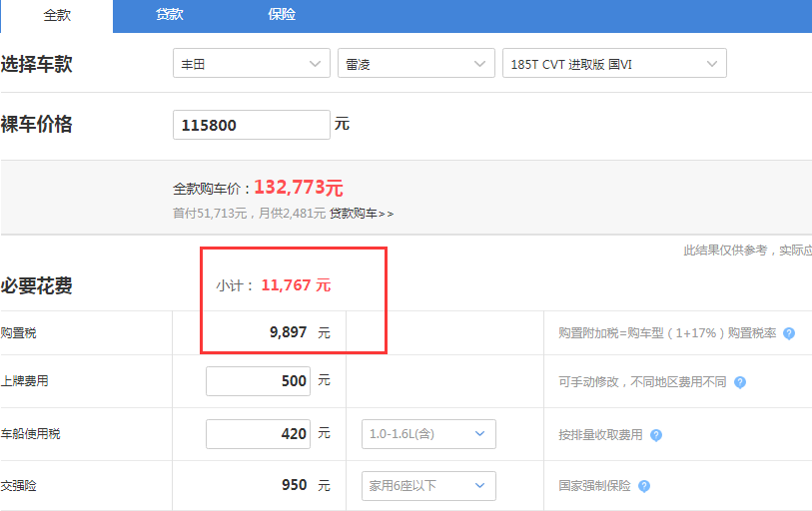This screenshot has height=511, width=812.
Task: Focus the 裸车价格 input showing 115800
Action: tap(251, 125)
